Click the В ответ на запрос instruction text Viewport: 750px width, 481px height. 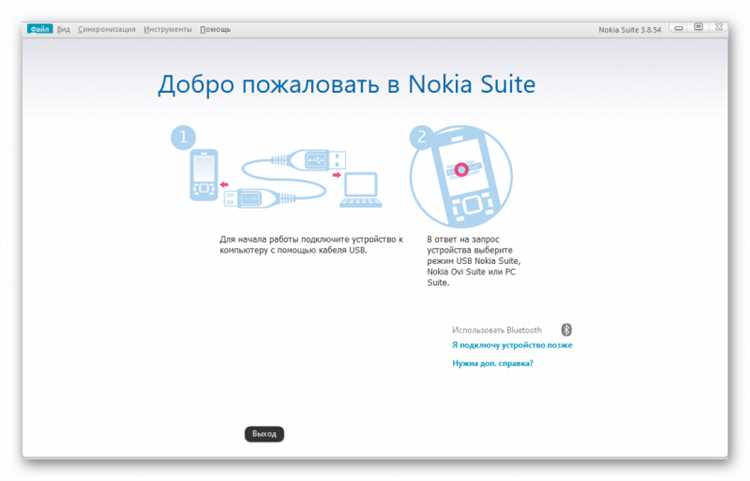pos(474,261)
